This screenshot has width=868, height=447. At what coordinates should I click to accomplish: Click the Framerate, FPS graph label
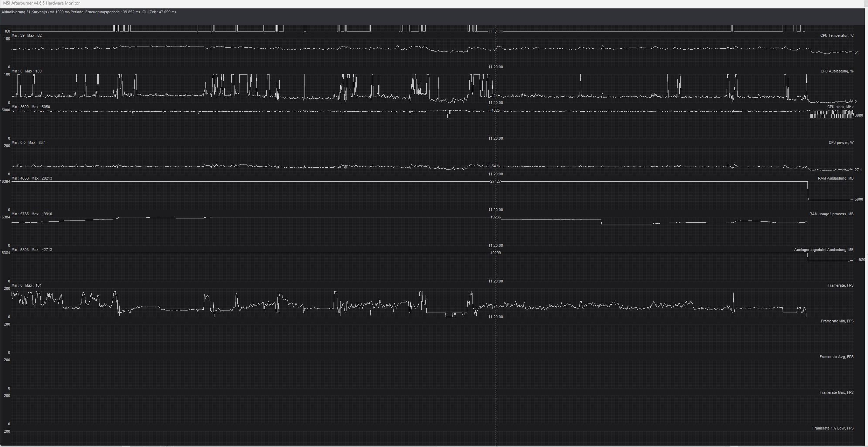click(840, 285)
